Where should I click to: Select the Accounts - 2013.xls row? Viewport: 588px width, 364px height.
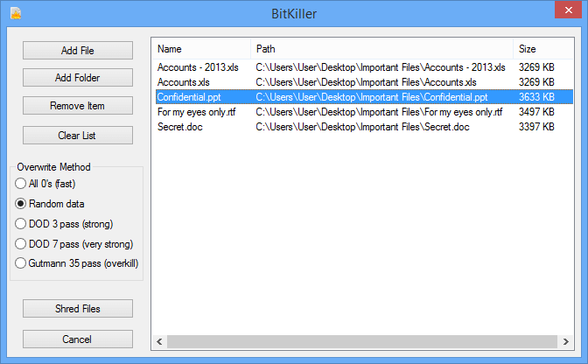[199, 67]
